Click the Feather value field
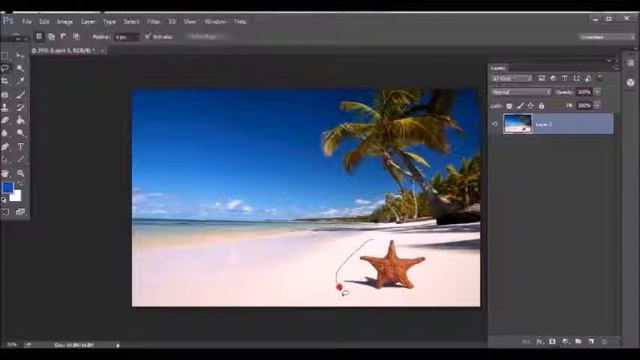 (126, 37)
